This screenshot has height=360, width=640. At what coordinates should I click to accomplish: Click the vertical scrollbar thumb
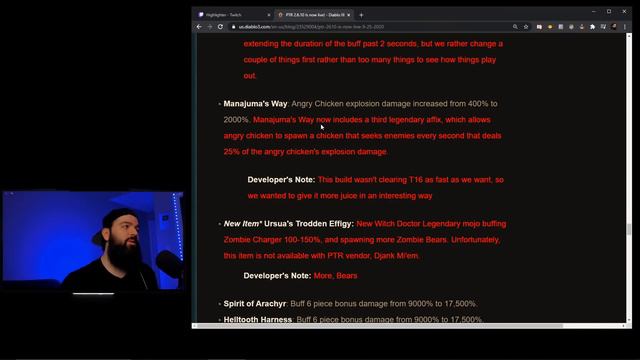point(629,229)
